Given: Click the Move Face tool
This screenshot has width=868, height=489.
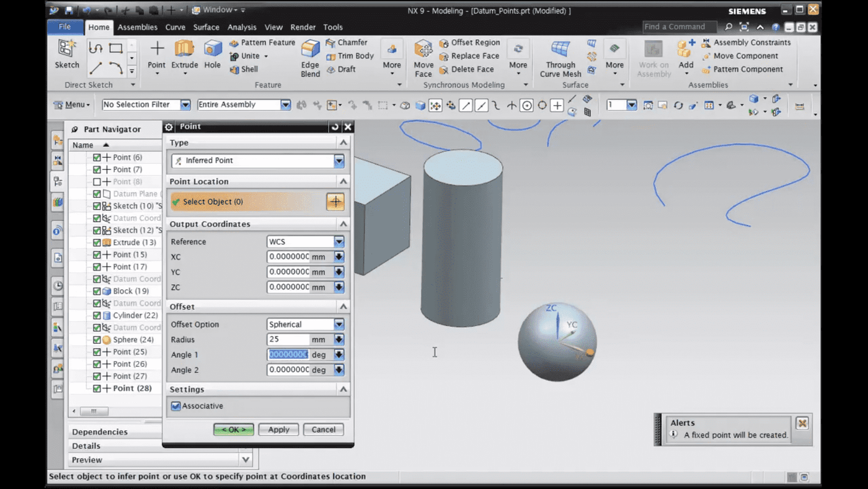Looking at the screenshot, I should [x=423, y=58].
